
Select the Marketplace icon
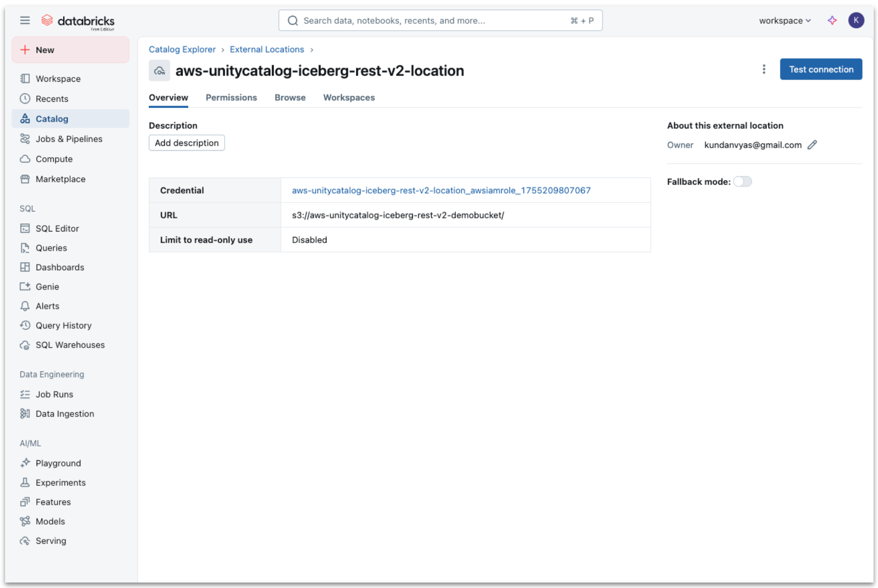tap(25, 179)
